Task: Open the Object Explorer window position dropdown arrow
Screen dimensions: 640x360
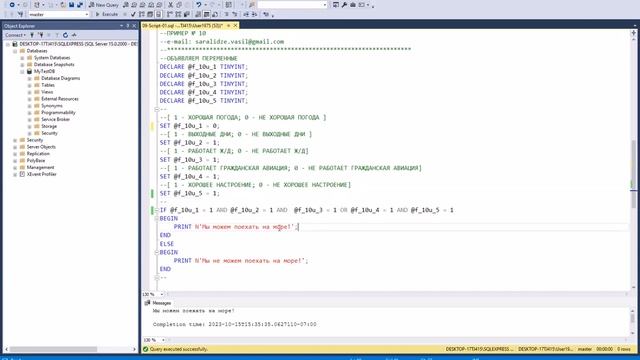Action: (x=121, y=26)
